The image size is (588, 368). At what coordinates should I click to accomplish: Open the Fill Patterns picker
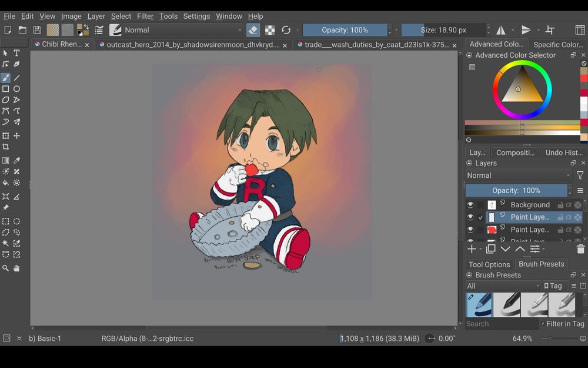68,30
